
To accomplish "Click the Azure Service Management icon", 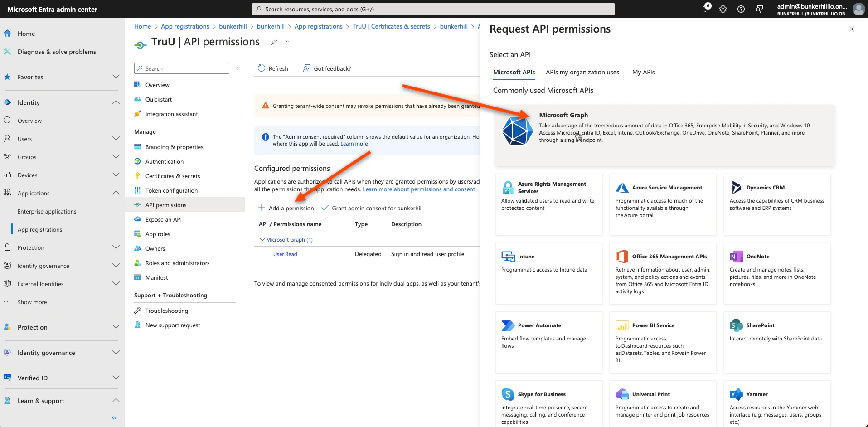I will (x=622, y=188).
